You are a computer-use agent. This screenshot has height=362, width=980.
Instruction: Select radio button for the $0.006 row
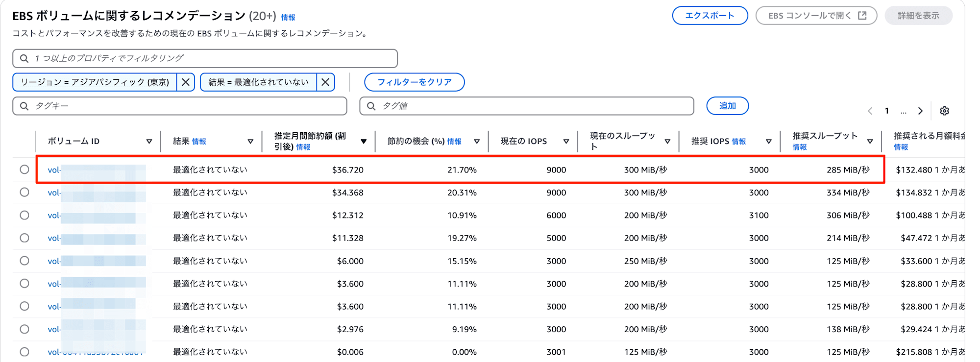click(x=24, y=352)
